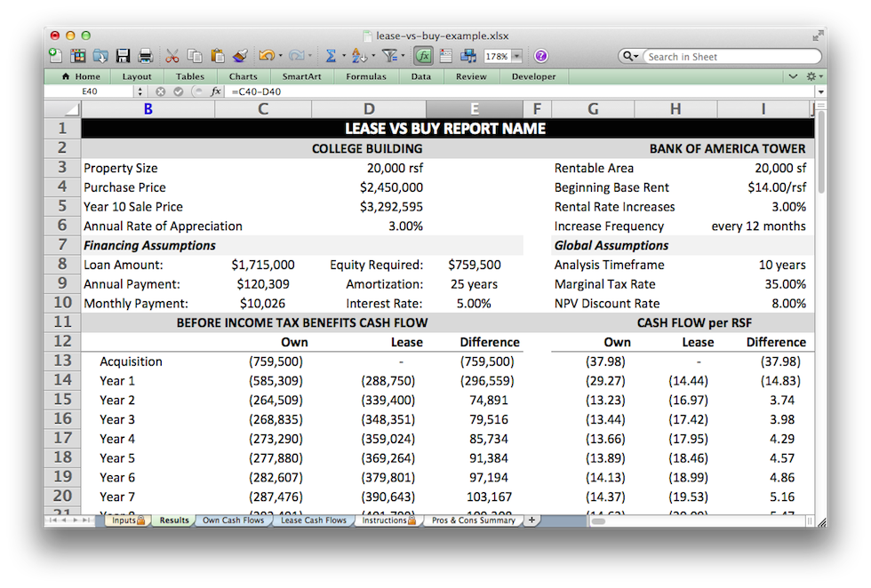Insert an AutoSum with the sigma icon
This screenshot has height=588, width=871.
pyautogui.click(x=330, y=55)
